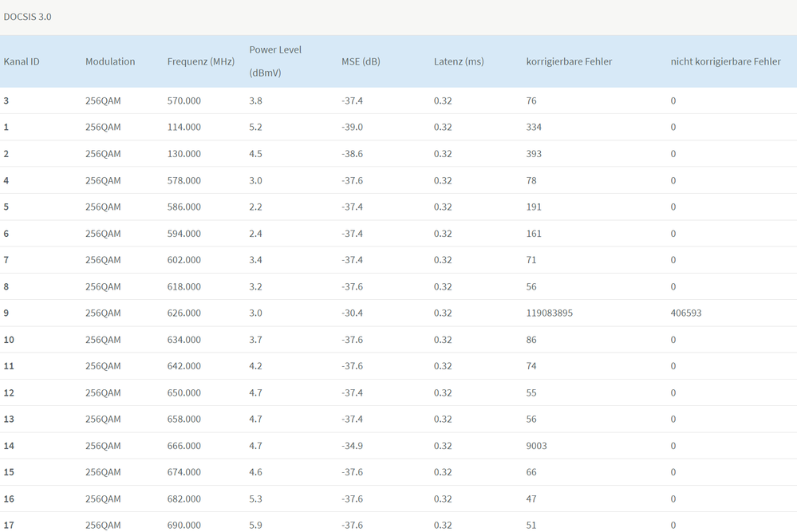Click the MSE value -39.0
This screenshot has height=532, width=797.
coord(352,127)
